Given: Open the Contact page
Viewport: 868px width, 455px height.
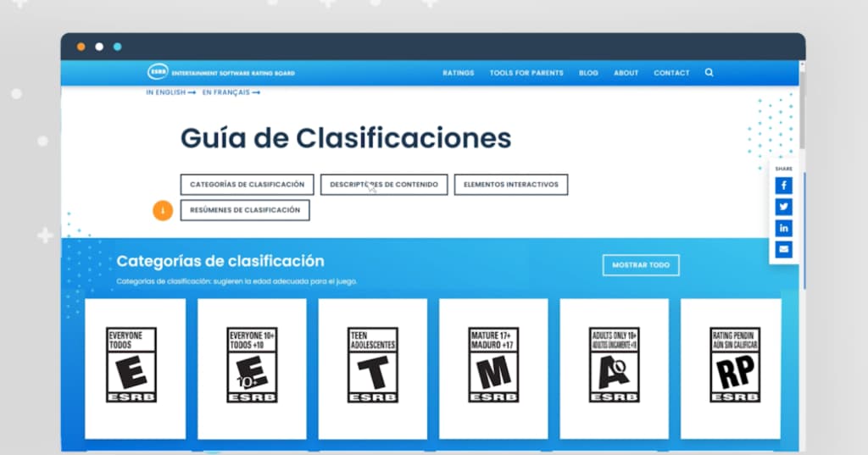Looking at the screenshot, I should pyautogui.click(x=671, y=73).
